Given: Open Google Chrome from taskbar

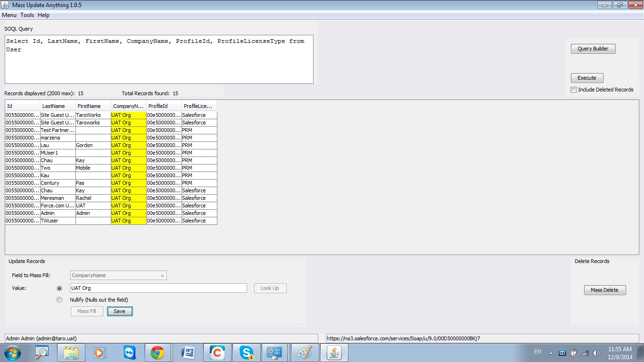Looking at the screenshot, I should (157, 353).
